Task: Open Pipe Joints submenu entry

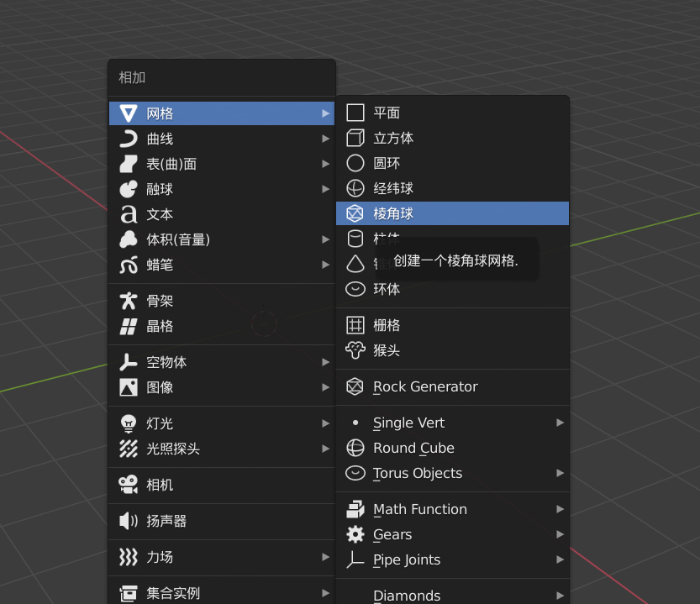Action: 452,559
